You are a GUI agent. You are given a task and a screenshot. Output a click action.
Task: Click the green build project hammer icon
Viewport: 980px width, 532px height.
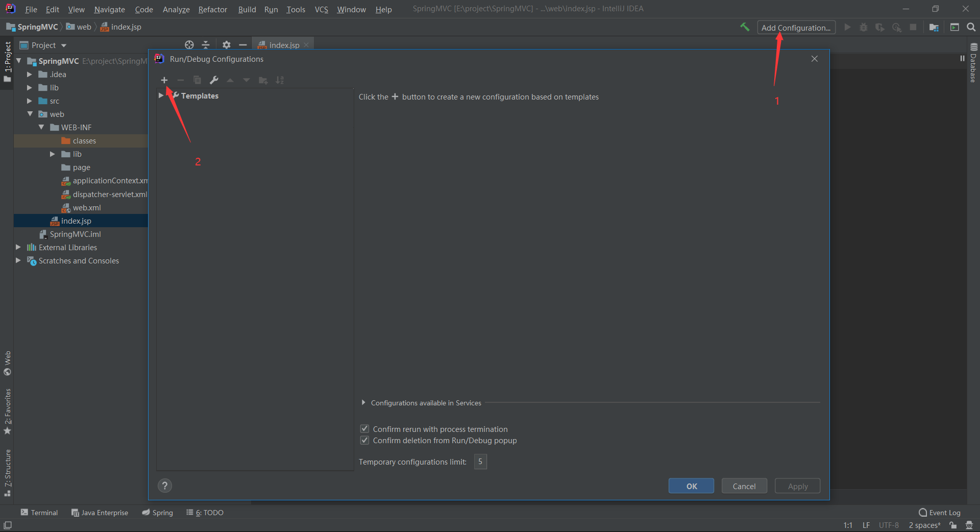pos(745,27)
